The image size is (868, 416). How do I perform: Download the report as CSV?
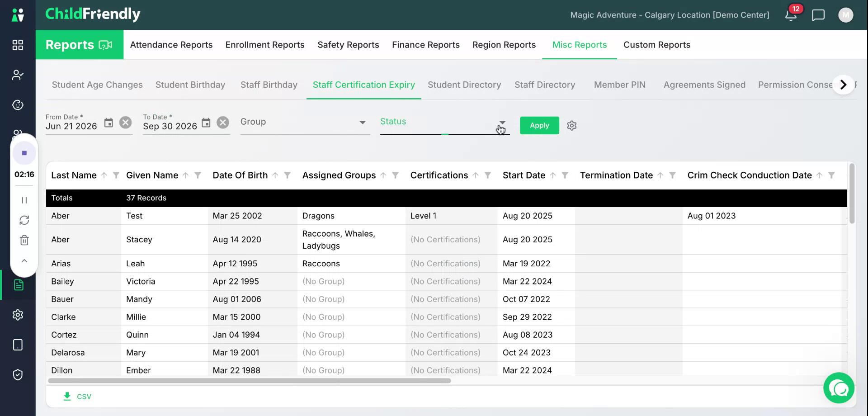point(77,397)
